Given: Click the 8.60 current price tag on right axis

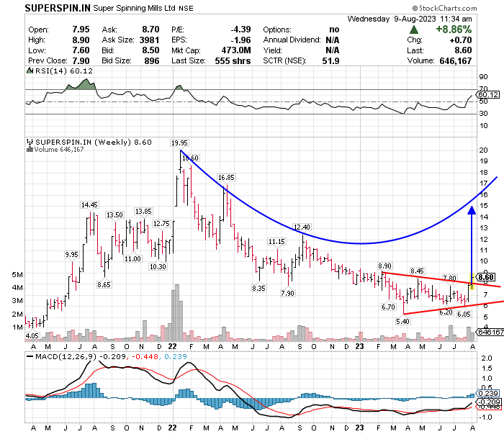Looking at the screenshot, I should point(486,277).
